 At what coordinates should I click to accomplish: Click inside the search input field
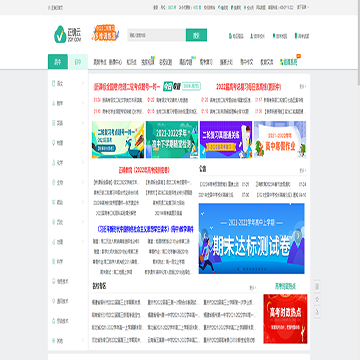coord(156,35)
